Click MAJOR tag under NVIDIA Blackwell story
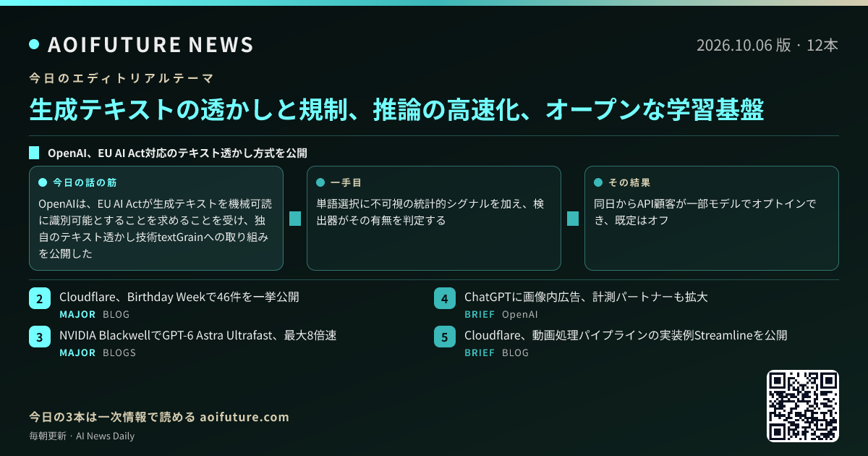868x456 pixels. [77, 352]
